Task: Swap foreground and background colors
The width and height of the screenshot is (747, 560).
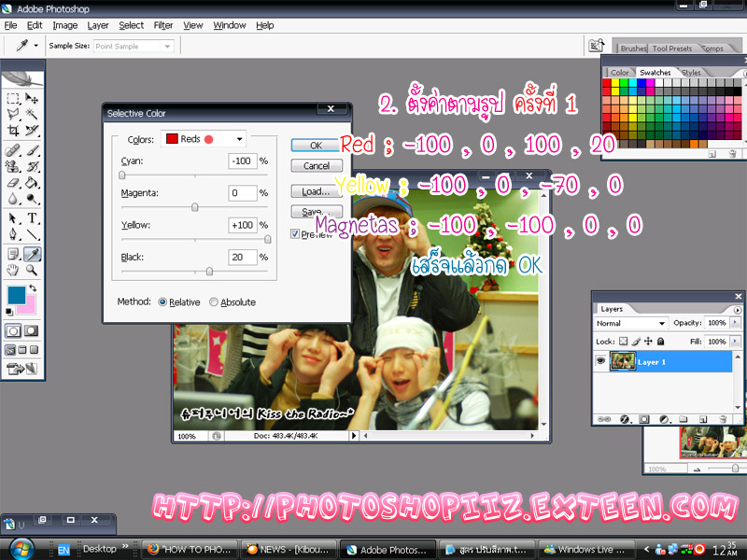Action: click(33, 288)
